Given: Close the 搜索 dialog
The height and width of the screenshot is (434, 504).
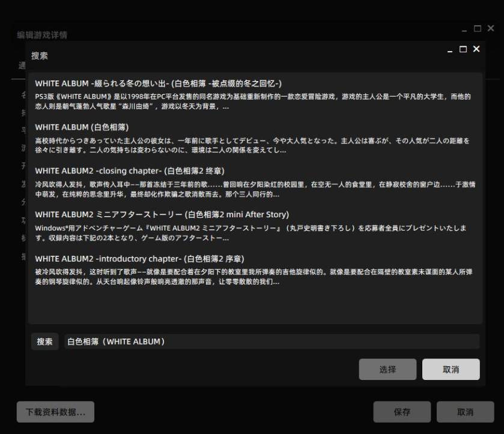Looking at the screenshot, I should (476, 49).
